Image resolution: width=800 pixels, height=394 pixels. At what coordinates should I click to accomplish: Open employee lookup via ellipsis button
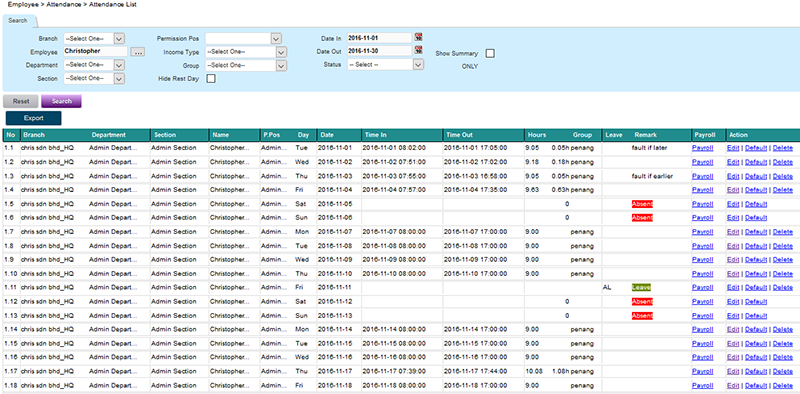click(x=138, y=52)
